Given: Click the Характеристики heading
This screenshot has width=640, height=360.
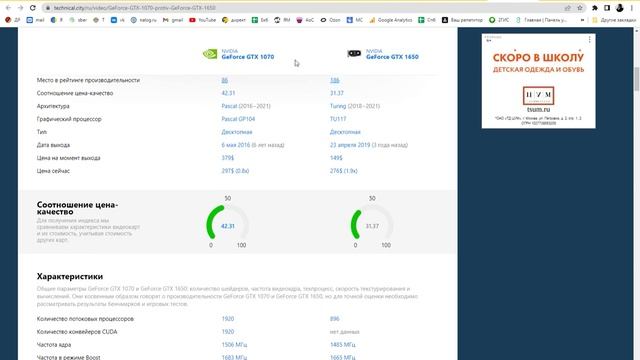Looking at the screenshot, I should click(70, 276).
